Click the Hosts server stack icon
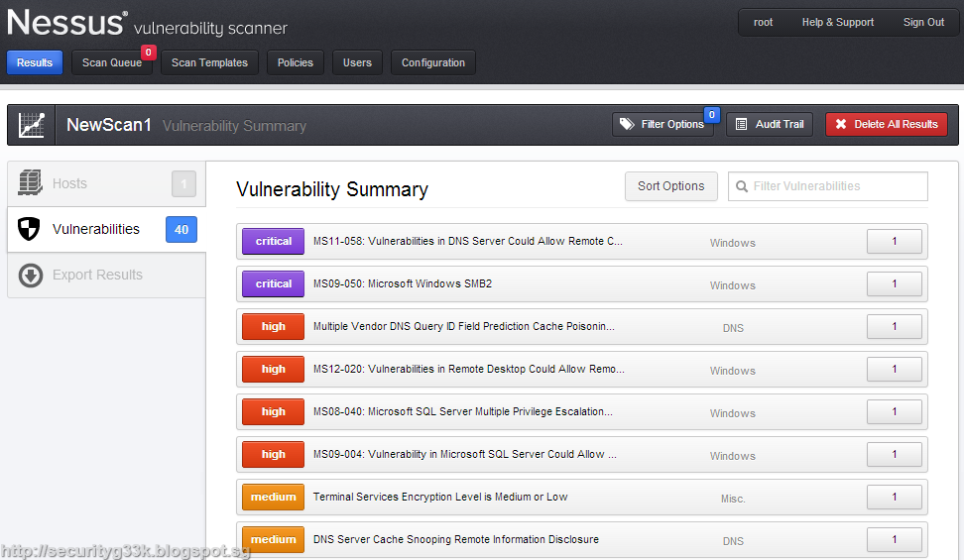Image resolution: width=964 pixels, height=560 pixels. (x=31, y=183)
